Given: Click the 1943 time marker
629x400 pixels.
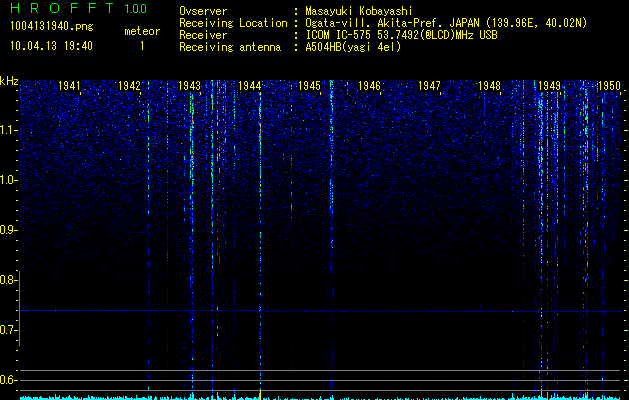Looking at the screenshot, I should click(x=189, y=85).
